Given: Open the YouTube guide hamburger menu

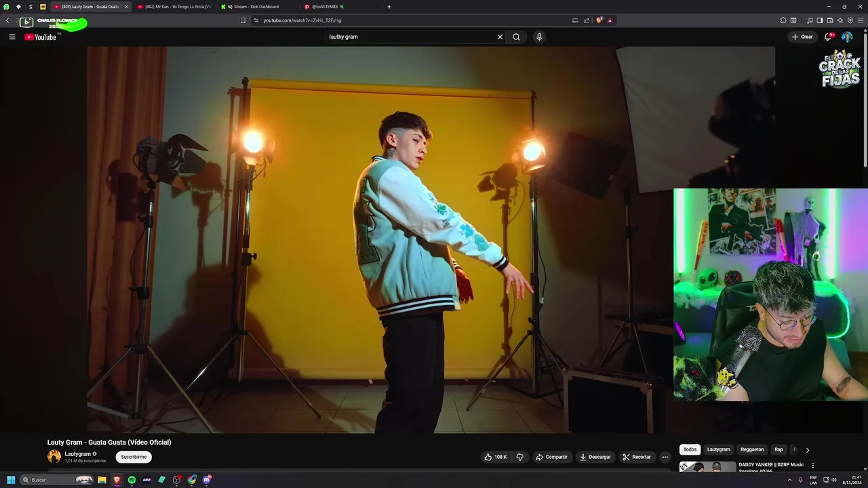Looking at the screenshot, I should coord(12,37).
